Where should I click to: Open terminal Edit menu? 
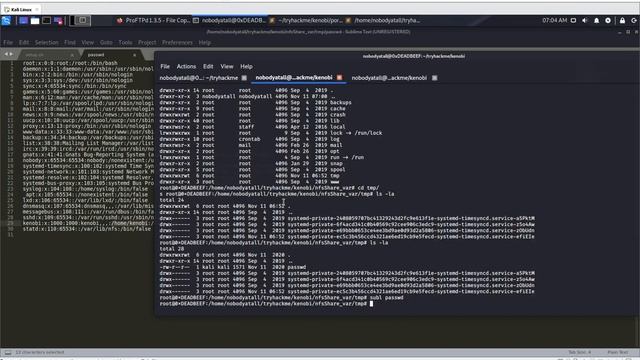click(208, 67)
